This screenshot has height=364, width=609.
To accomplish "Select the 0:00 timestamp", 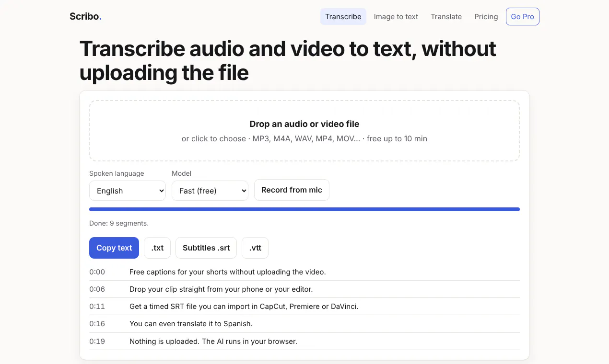I will pos(97,272).
